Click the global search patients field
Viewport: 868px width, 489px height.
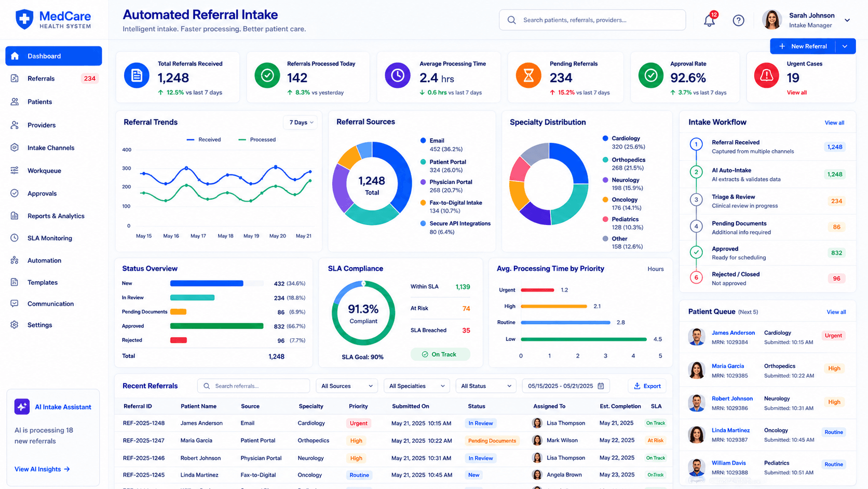pos(592,20)
